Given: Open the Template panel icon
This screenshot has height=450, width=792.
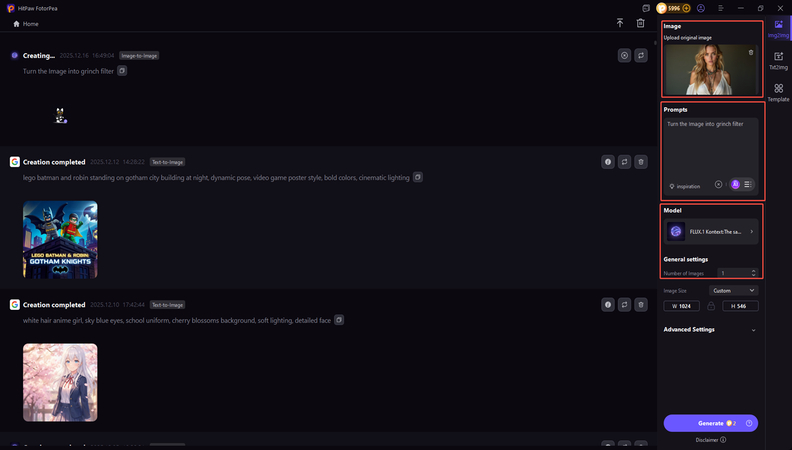Looking at the screenshot, I should coord(778,93).
